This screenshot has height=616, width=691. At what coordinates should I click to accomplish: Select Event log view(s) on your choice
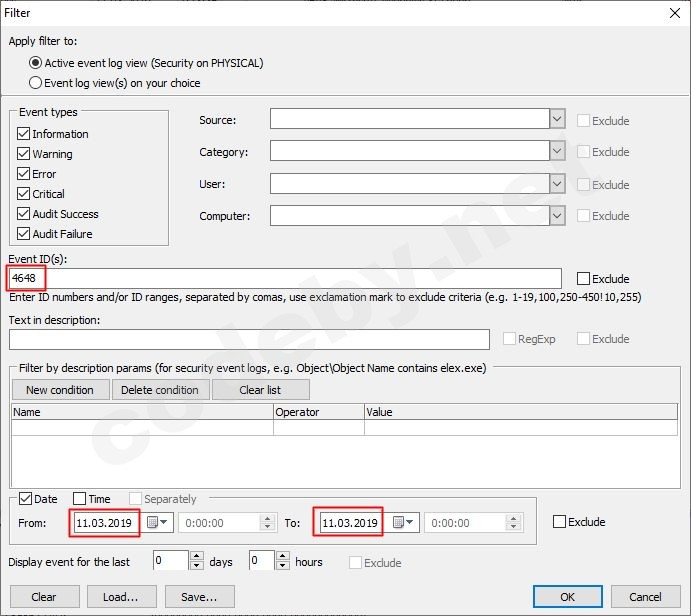click(36, 83)
